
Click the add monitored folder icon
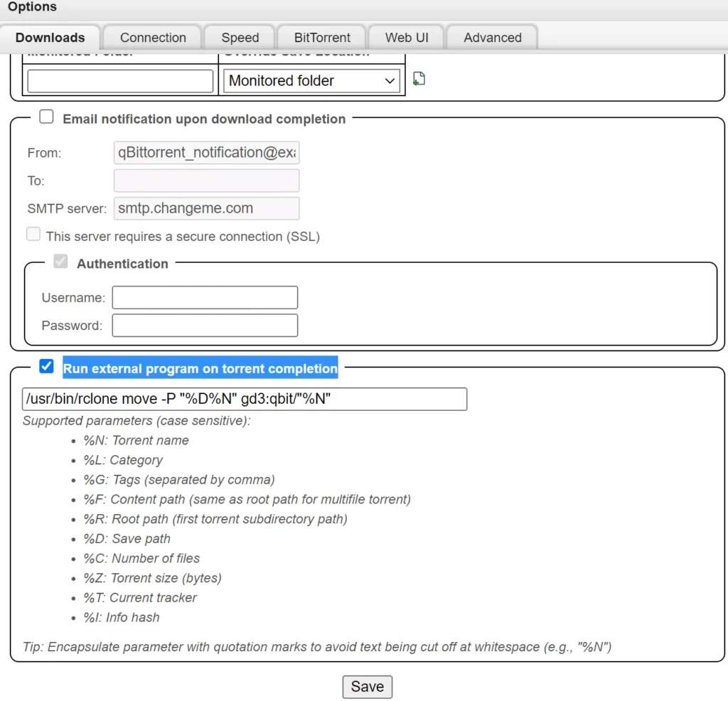[x=419, y=79]
